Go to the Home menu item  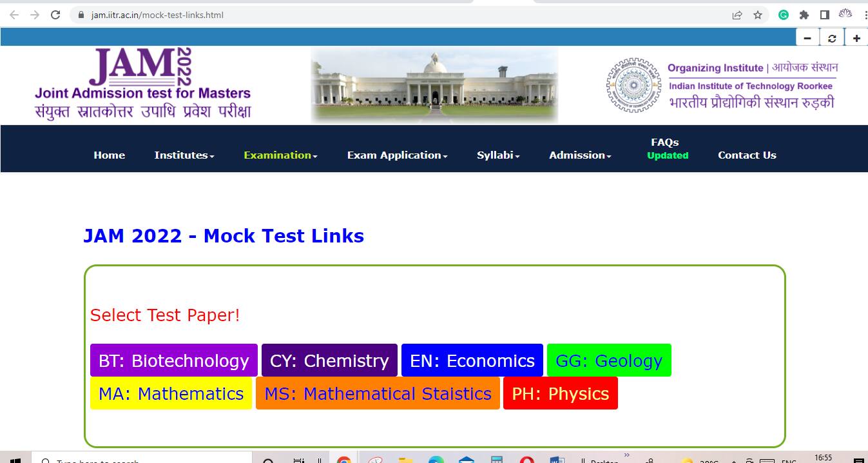pos(109,155)
